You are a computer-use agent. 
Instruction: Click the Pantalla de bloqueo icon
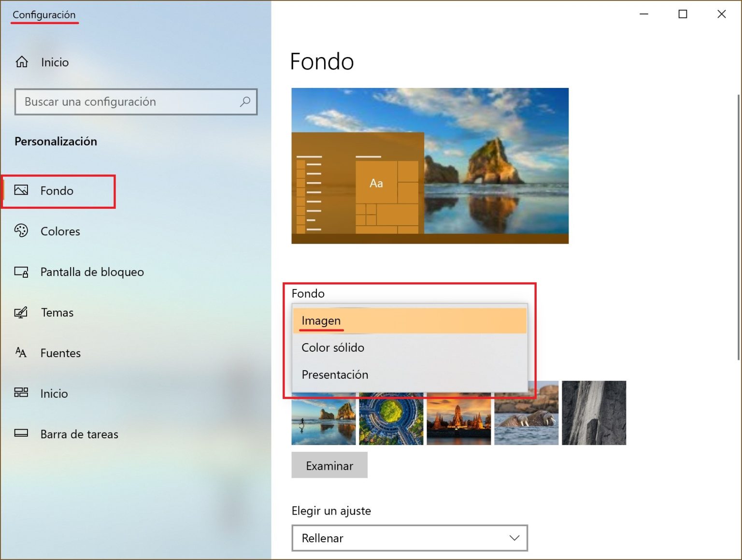[21, 272]
